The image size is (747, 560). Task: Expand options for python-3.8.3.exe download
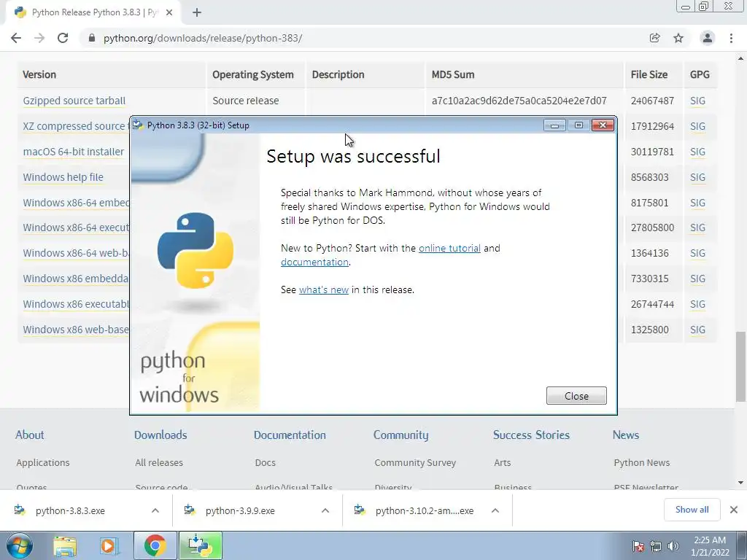(x=155, y=510)
